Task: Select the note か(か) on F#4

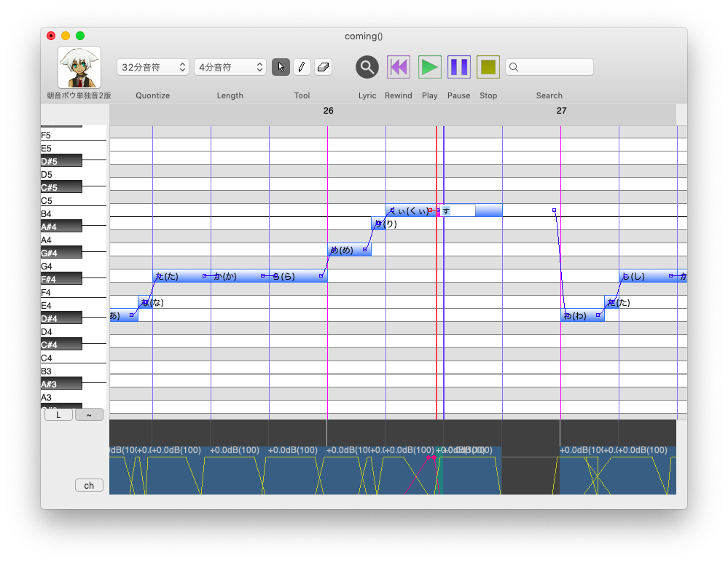Action: point(240,276)
